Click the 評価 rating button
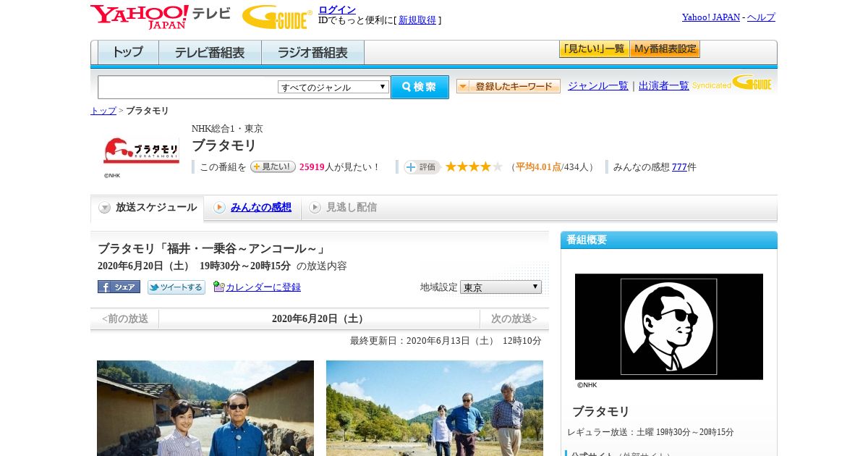The image size is (868, 456). tap(422, 167)
